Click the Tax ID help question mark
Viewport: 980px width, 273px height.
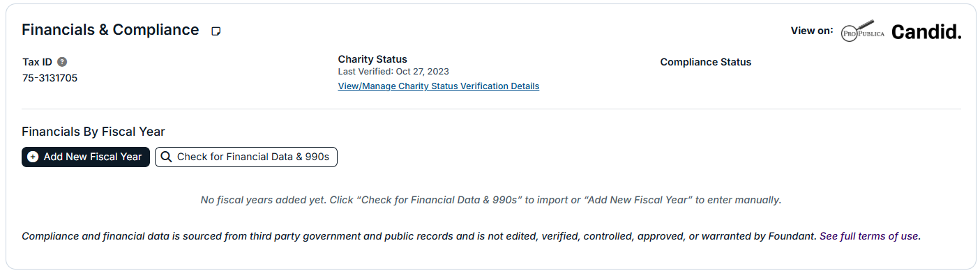[62, 62]
